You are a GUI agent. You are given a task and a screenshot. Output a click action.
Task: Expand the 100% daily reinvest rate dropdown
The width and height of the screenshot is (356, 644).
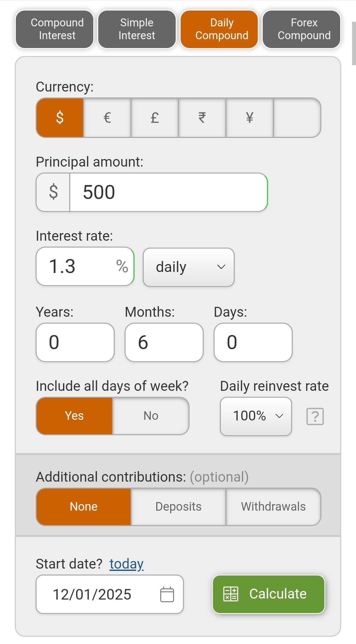256,416
